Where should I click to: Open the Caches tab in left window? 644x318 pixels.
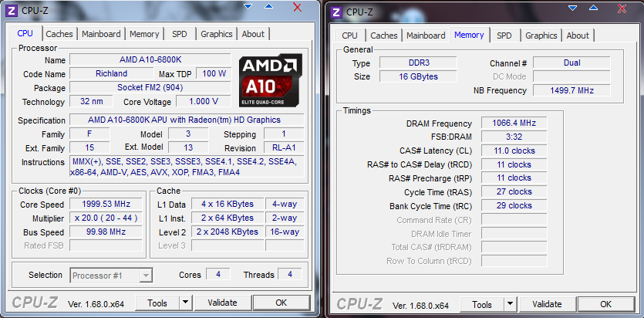[x=59, y=34]
